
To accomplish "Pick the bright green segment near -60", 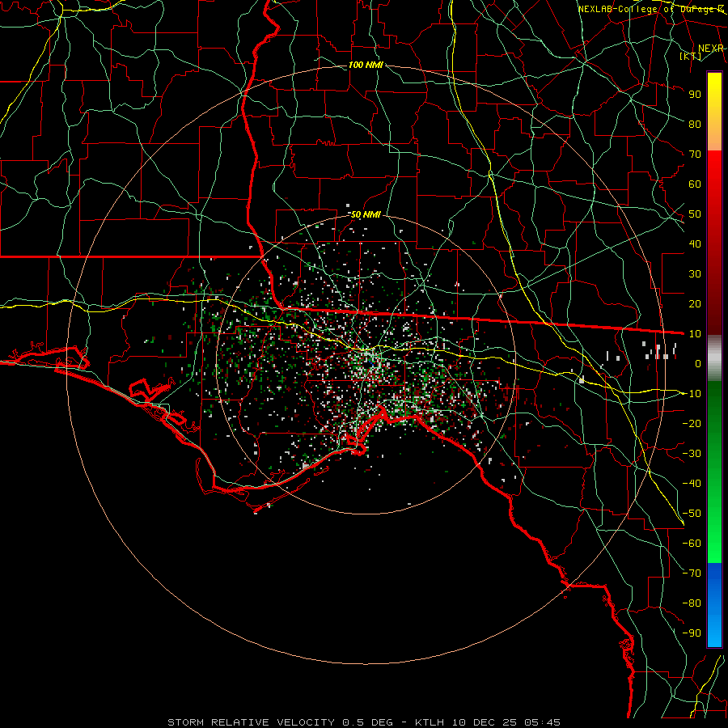I will coord(714,544).
